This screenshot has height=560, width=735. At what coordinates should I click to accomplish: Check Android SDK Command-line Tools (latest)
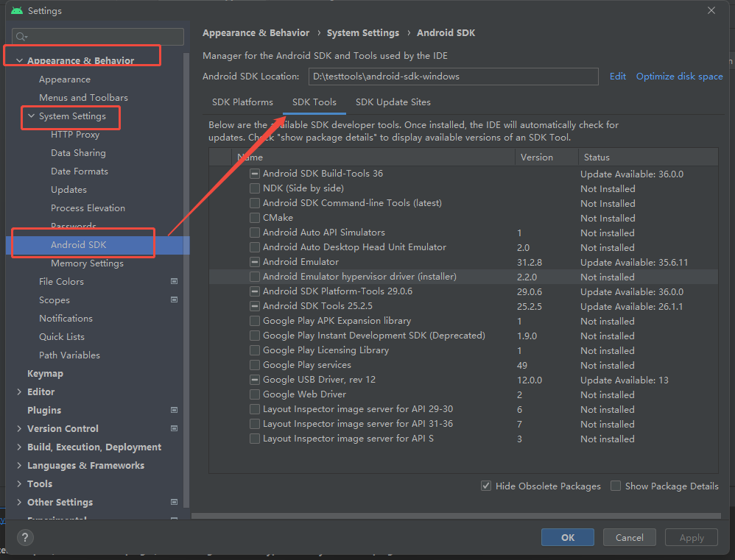pyautogui.click(x=255, y=203)
